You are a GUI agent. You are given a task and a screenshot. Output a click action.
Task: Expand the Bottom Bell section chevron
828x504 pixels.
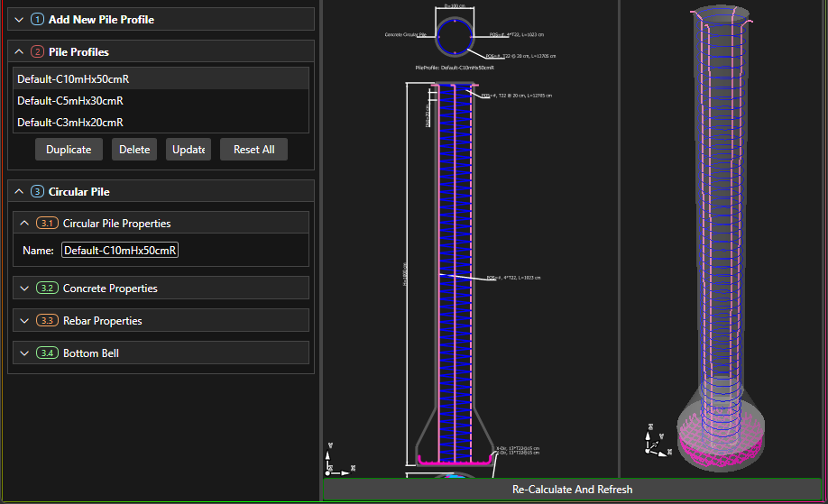click(x=24, y=353)
